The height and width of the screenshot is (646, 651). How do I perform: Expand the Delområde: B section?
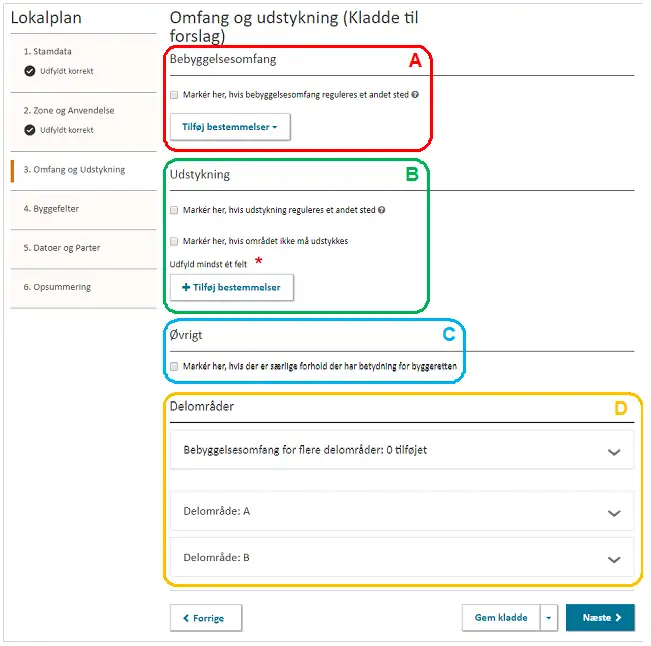pos(614,559)
